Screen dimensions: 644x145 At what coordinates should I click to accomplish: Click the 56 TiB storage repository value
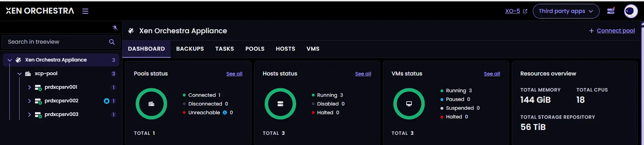533,127
